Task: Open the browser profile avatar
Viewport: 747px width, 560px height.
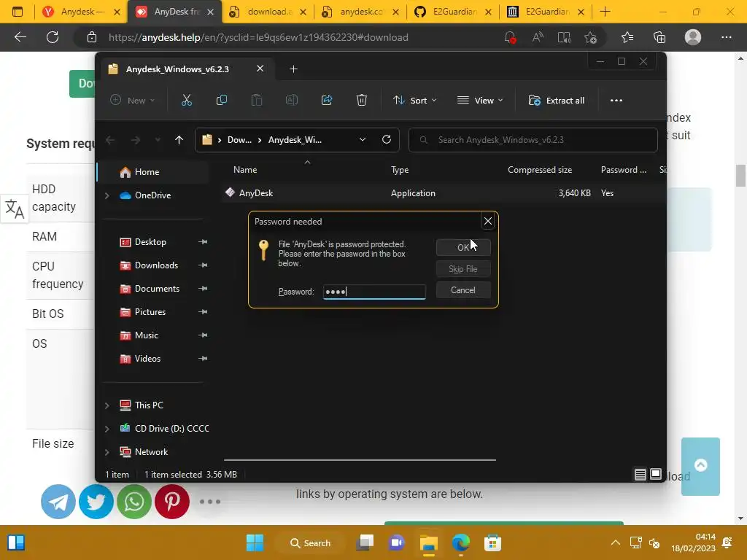Action: [x=693, y=37]
